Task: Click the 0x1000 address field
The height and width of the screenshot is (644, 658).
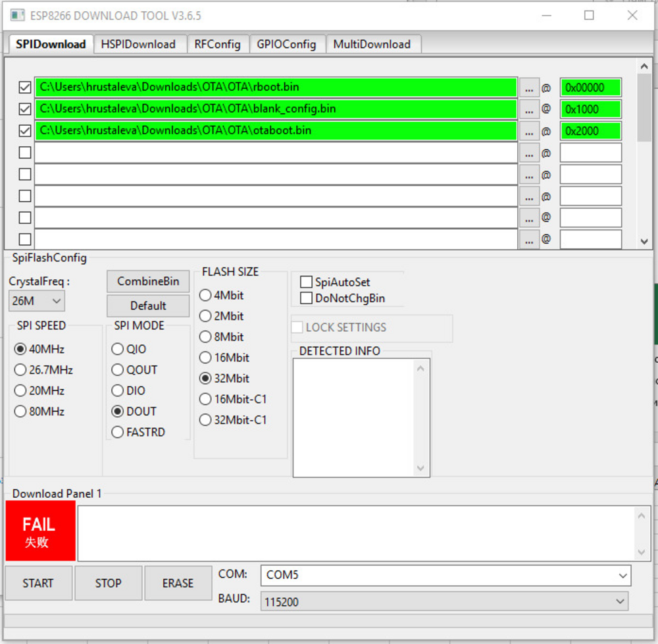Action: [x=591, y=109]
